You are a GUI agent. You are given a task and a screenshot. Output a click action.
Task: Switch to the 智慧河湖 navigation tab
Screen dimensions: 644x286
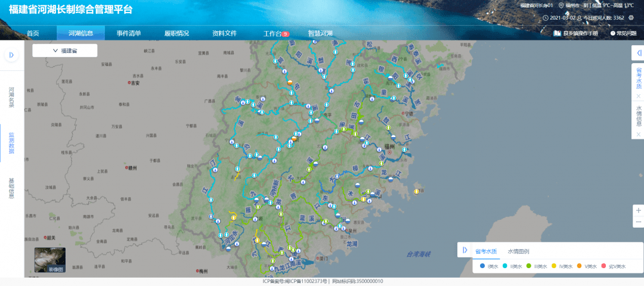tap(320, 33)
